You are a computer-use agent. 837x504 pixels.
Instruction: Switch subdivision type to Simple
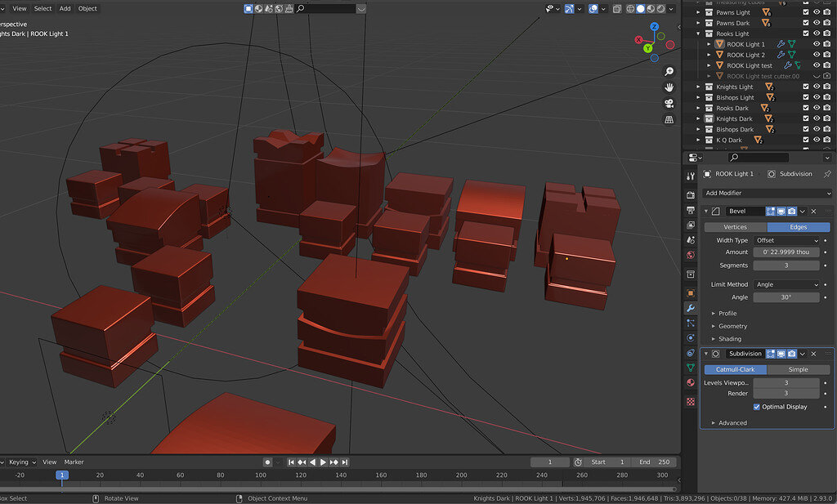tap(798, 370)
